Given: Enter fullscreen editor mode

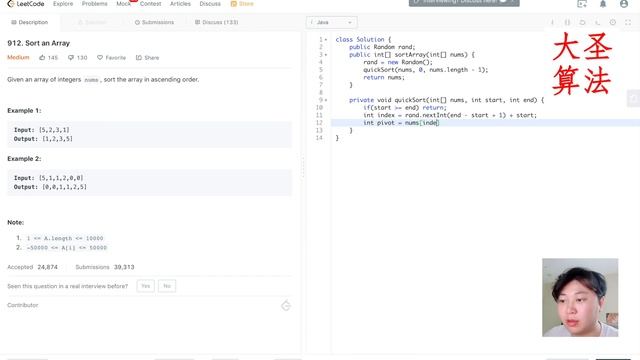Looking at the screenshot, I should (628, 22).
